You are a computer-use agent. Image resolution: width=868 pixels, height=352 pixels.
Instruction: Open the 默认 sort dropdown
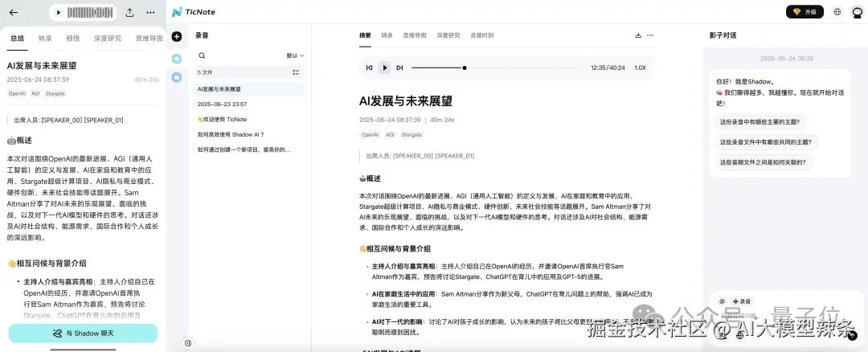pyautogui.click(x=295, y=55)
